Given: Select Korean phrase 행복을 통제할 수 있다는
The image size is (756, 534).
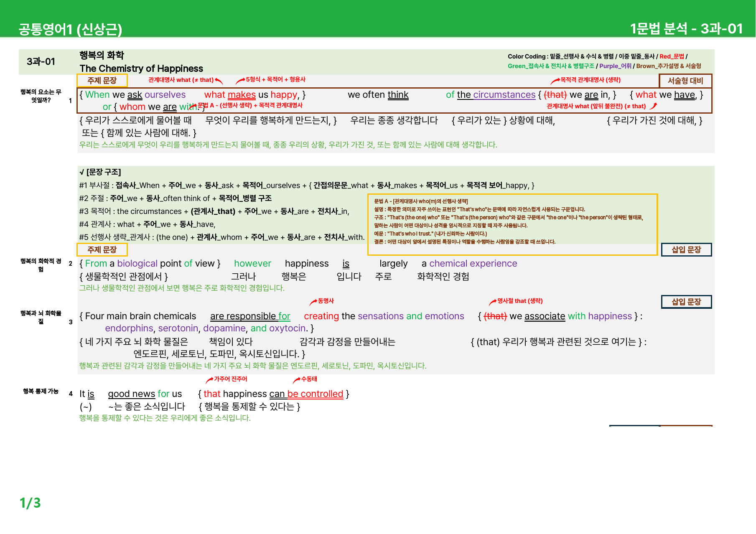Looking at the screenshot, I should (249, 407).
